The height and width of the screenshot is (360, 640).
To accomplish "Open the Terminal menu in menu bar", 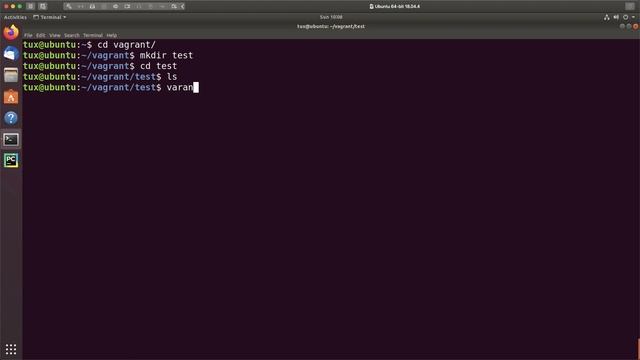I will pyautogui.click(x=93, y=36).
